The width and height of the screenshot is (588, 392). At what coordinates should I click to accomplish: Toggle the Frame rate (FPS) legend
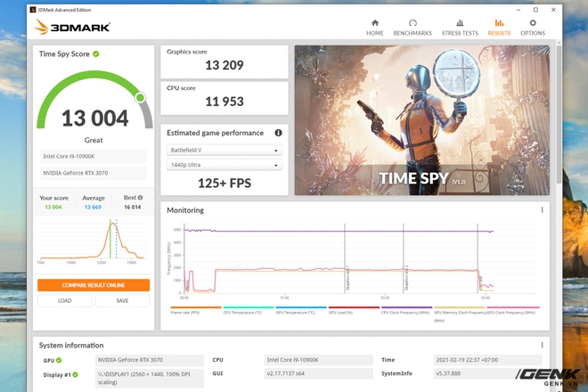pyautogui.click(x=196, y=310)
